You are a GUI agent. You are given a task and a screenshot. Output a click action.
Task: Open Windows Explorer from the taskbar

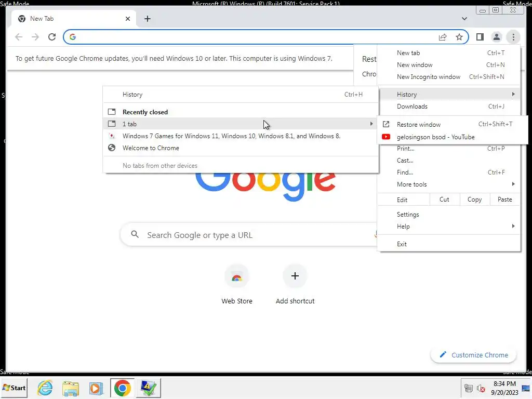pyautogui.click(x=70, y=388)
